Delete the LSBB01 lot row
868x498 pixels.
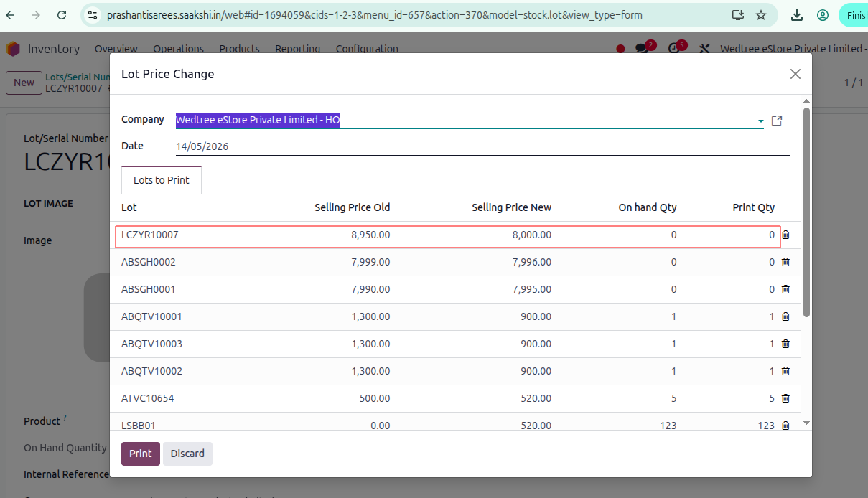785,426
